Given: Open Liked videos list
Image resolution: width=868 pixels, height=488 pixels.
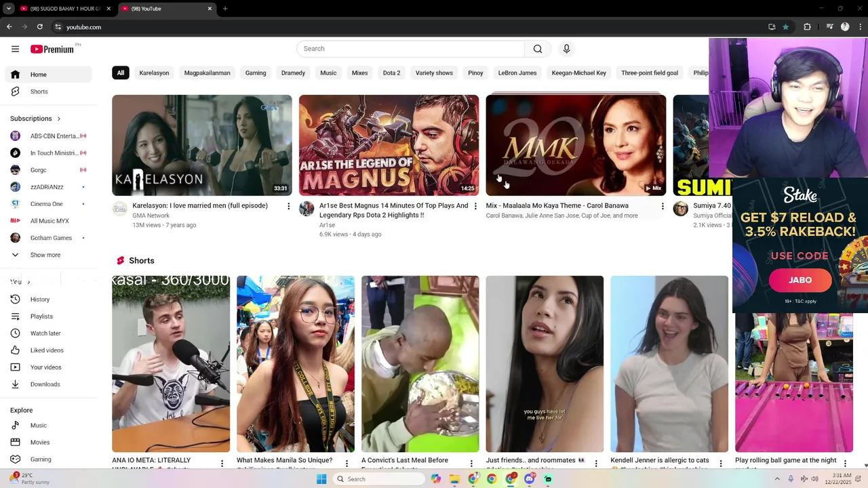Looking at the screenshot, I should tap(47, 350).
